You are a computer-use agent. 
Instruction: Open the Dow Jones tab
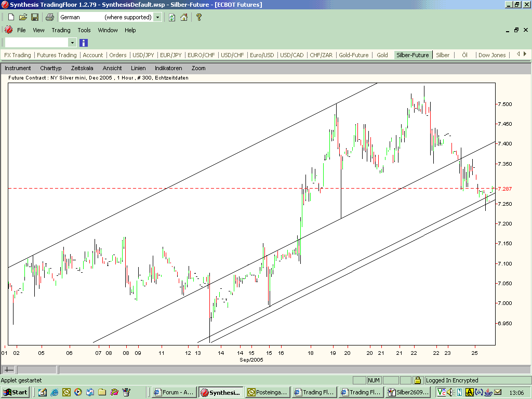coord(492,55)
